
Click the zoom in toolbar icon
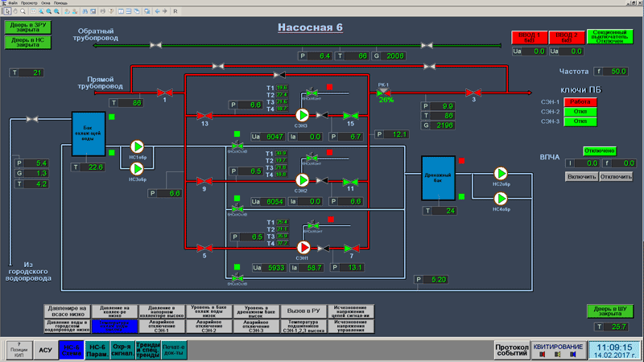56,11
